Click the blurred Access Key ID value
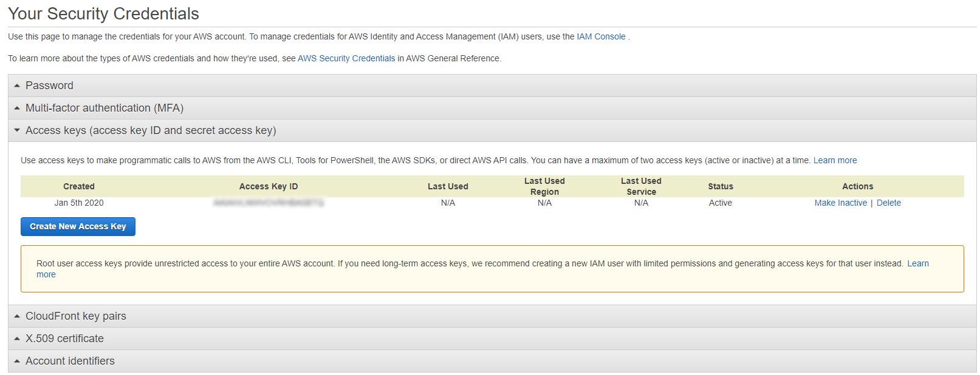 point(269,203)
